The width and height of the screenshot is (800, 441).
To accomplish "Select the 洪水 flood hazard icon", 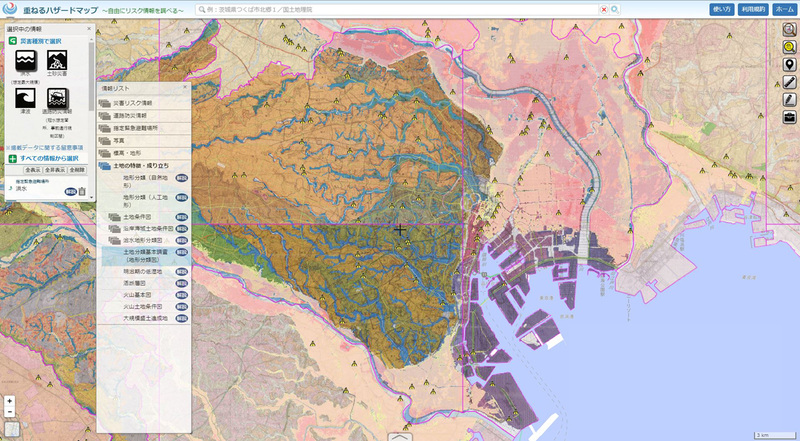I will (x=26, y=61).
